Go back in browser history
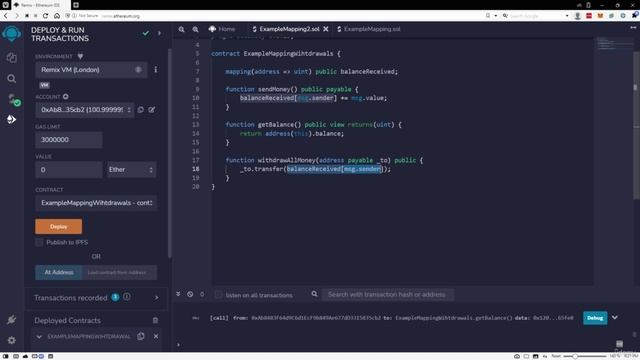The image size is (640, 360). click(x=6, y=16)
